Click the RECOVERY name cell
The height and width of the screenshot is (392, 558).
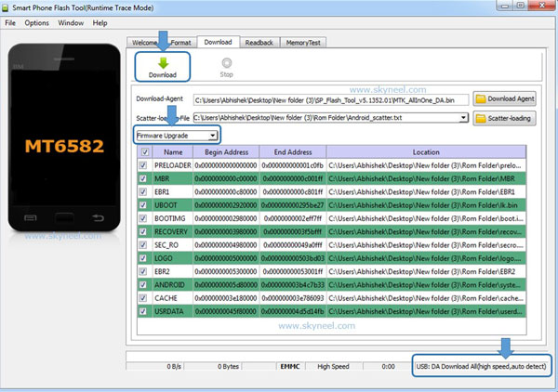173,231
